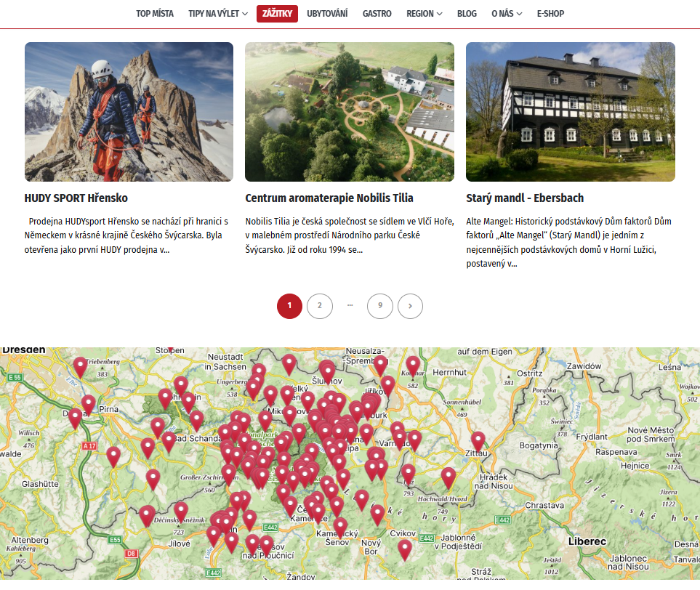700x590 pixels.
Task: Open the UBYTOVÁNÍ menu item
Action: point(327,14)
